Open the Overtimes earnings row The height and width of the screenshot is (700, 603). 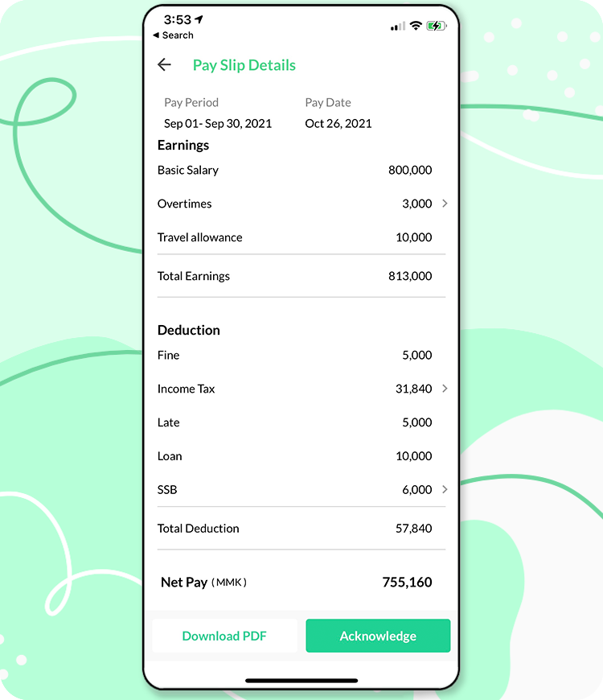click(301, 204)
